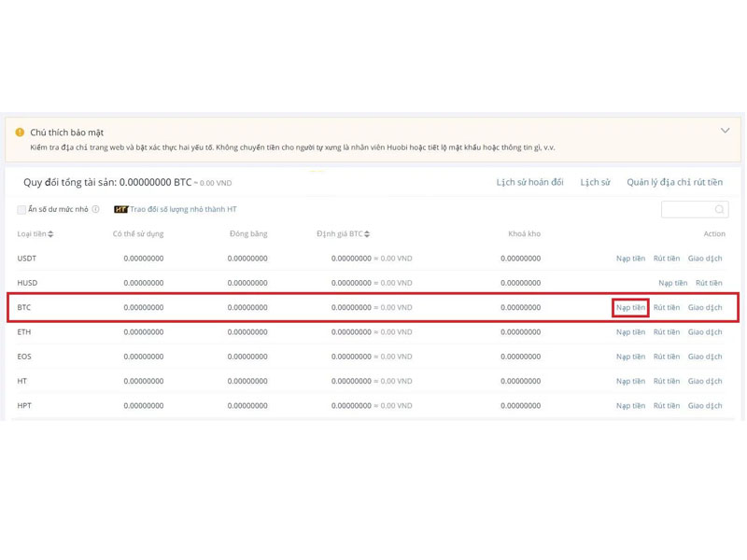This screenshot has height=560, width=747.
Task: Click Nạp tiền in the ETH row
Action: click(630, 332)
